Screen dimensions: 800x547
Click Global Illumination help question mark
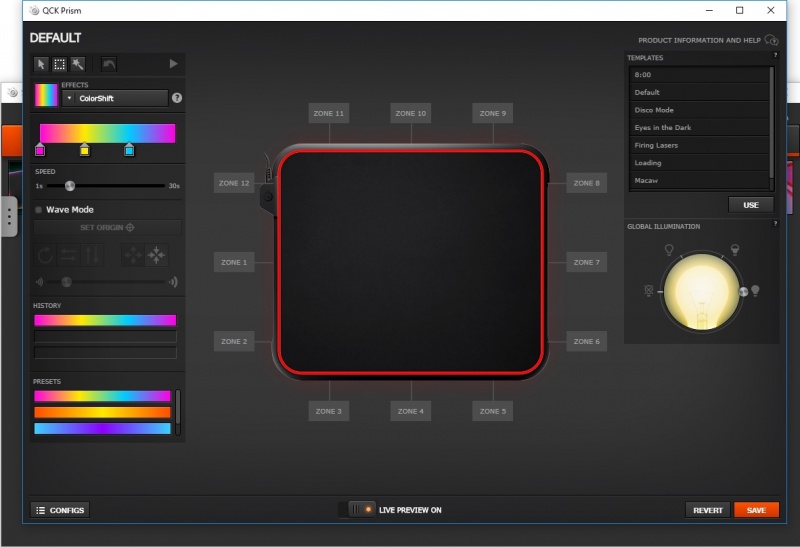coord(776,223)
